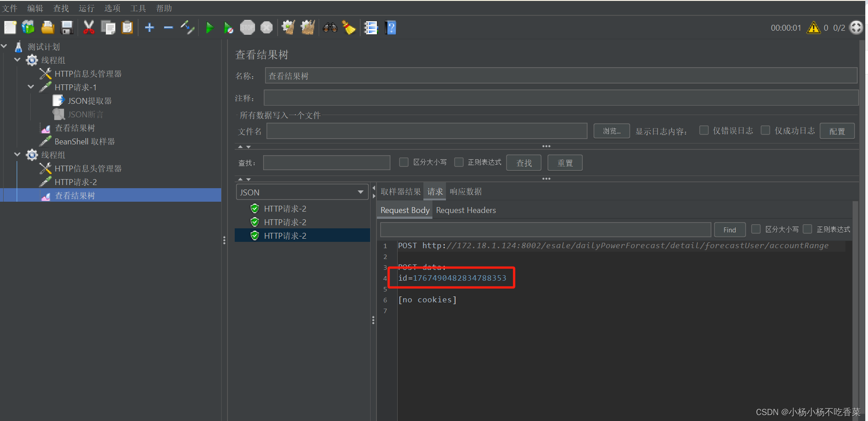The height and width of the screenshot is (421, 868).
Task: Expand all nodes with plus icon
Action: [x=149, y=28]
